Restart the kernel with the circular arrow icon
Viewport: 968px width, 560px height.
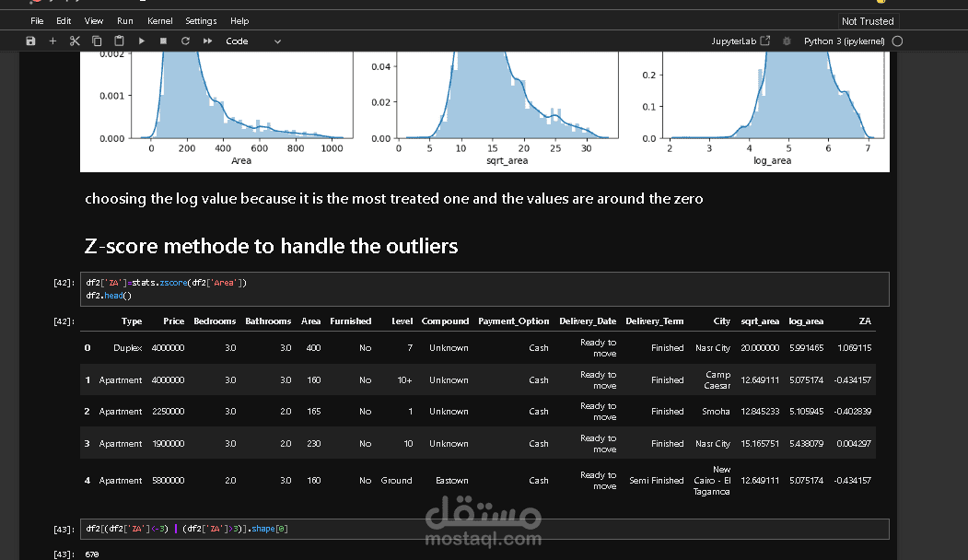point(185,41)
